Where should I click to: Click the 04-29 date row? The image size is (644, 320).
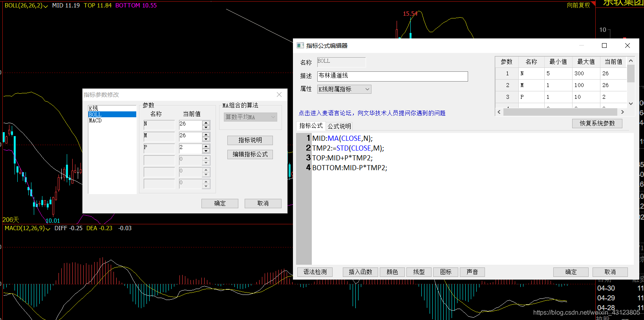pos(606,298)
